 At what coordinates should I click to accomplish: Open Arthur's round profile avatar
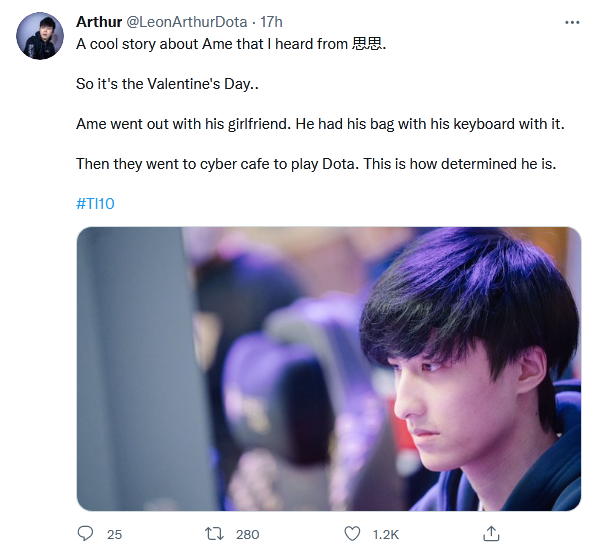click(40, 36)
